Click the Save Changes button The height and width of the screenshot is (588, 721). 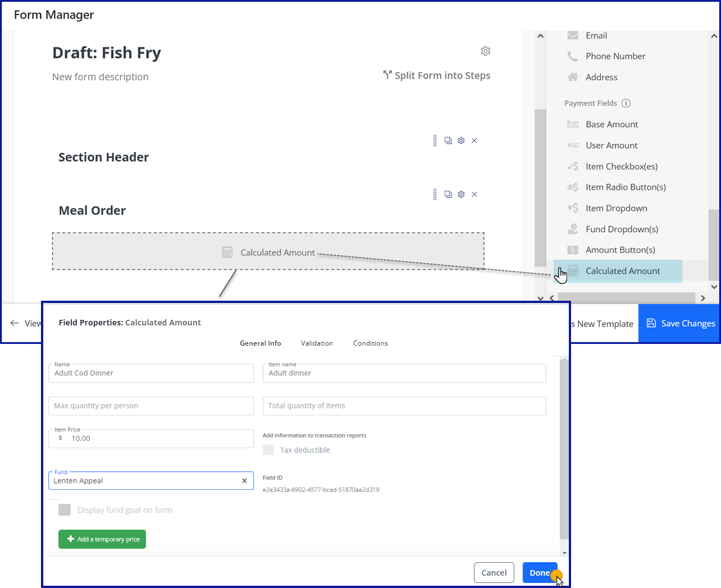[x=680, y=324]
